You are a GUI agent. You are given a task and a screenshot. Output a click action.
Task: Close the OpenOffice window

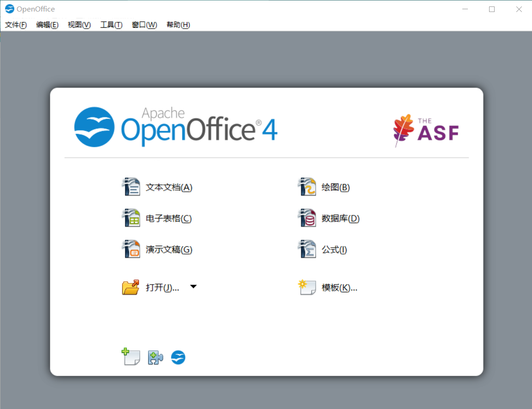point(519,9)
